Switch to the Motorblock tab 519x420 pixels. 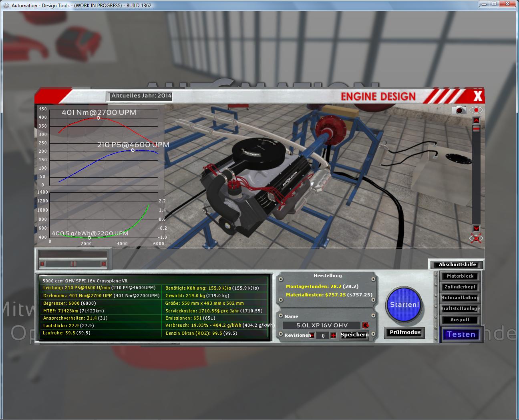[x=460, y=276]
